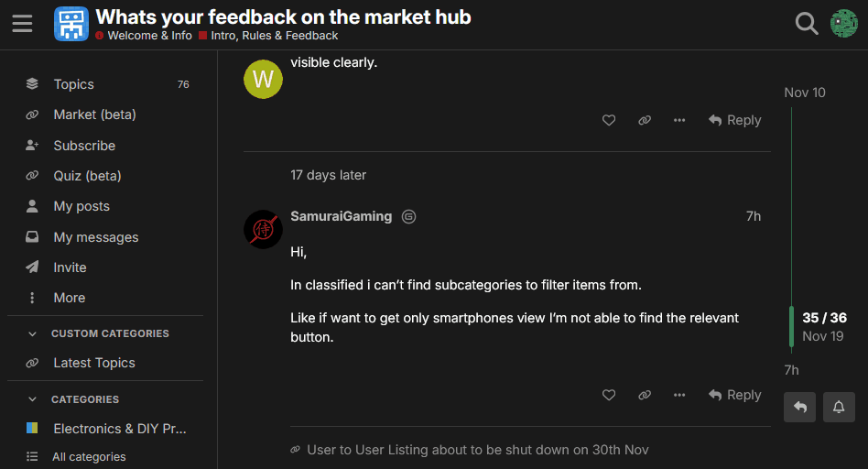Click the Welcome & Info category link
This screenshot has height=469, width=868.
(149, 36)
